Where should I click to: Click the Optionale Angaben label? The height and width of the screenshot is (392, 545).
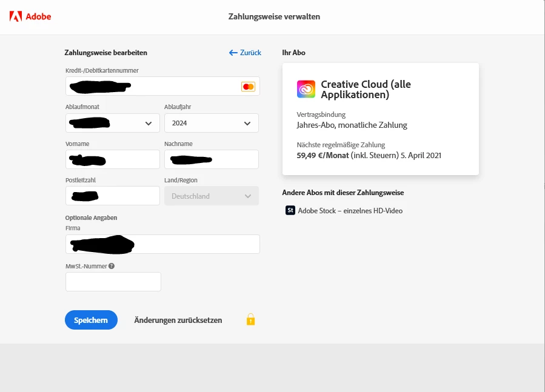pyautogui.click(x=91, y=218)
